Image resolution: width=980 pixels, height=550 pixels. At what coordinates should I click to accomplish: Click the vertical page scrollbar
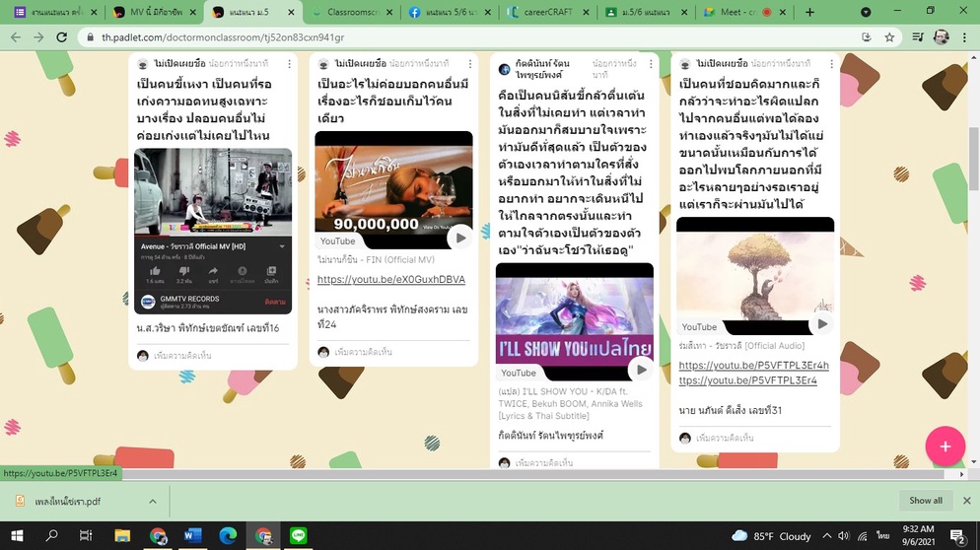[974, 159]
